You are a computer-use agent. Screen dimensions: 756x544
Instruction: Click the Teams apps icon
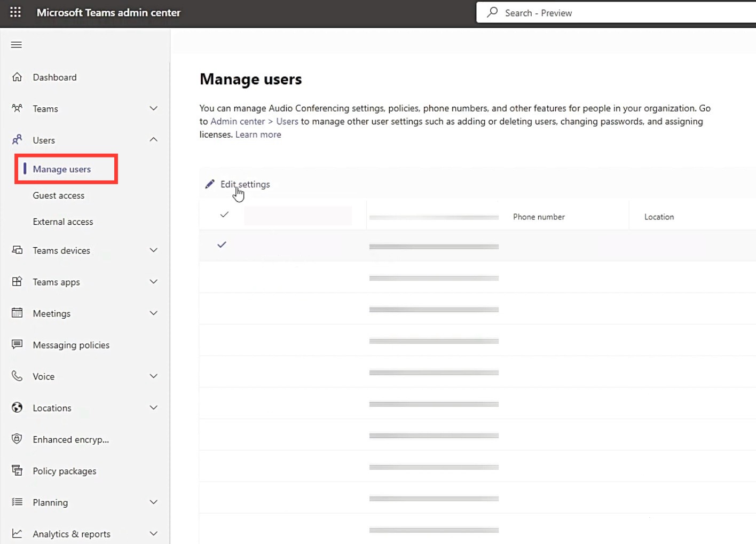(x=17, y=281)
